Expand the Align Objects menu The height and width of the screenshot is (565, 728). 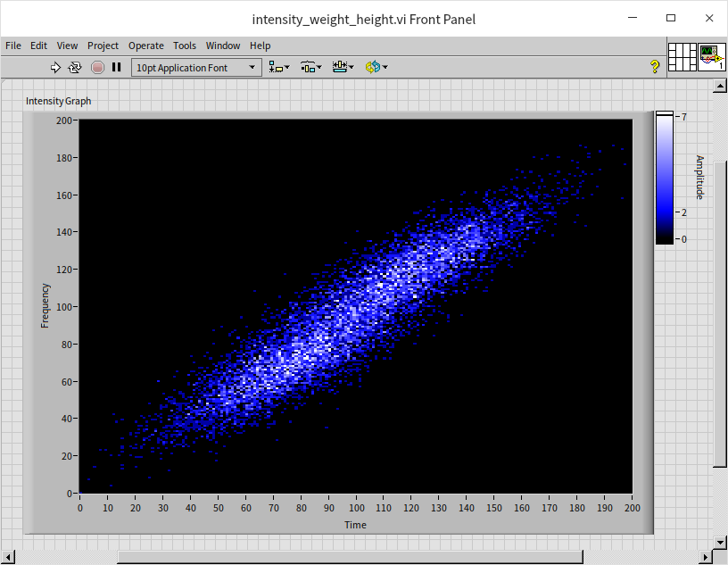click(x=279, y=67)
